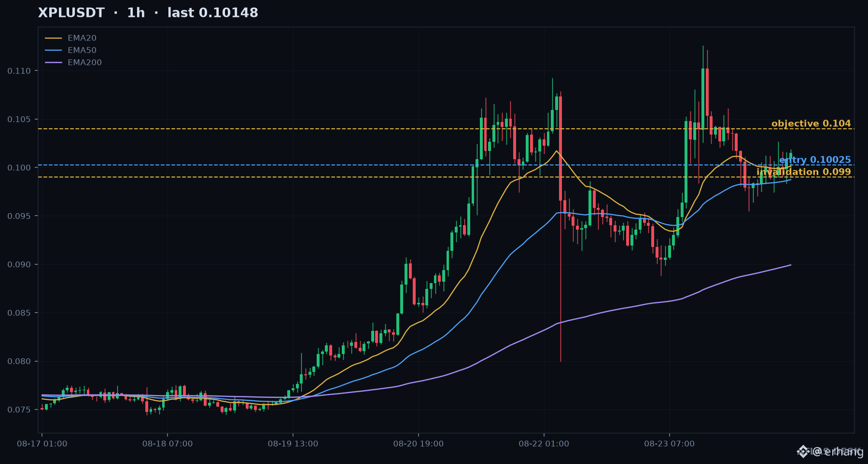This screenshot has width=868, height=464.
Task: Click the EMA50 legend label
Action: 82,50
